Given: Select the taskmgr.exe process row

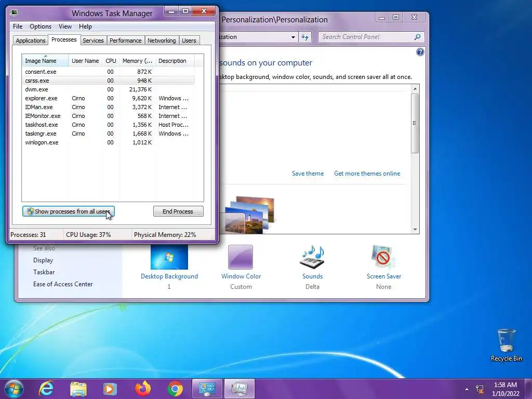Looking at the screenshot, I should pos(108,134).
